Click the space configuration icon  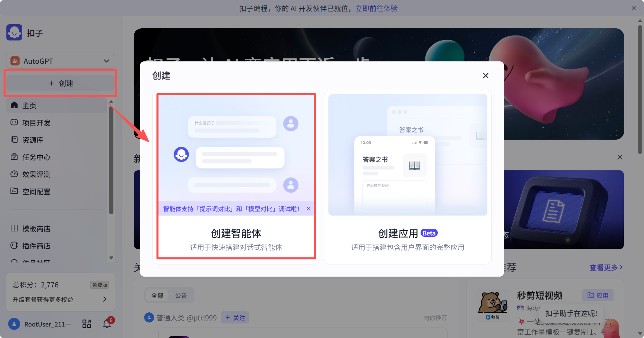(x=14, y=191)
